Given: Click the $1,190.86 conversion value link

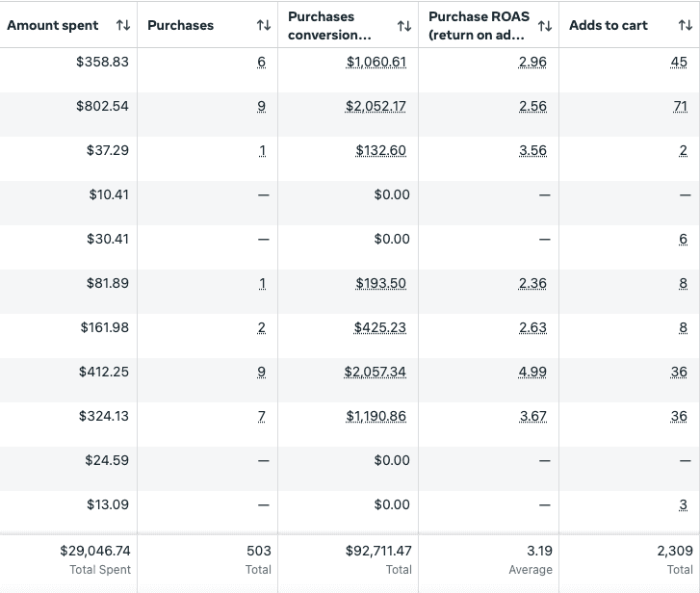Looking at the screenshot, I should tap(376, 417).
